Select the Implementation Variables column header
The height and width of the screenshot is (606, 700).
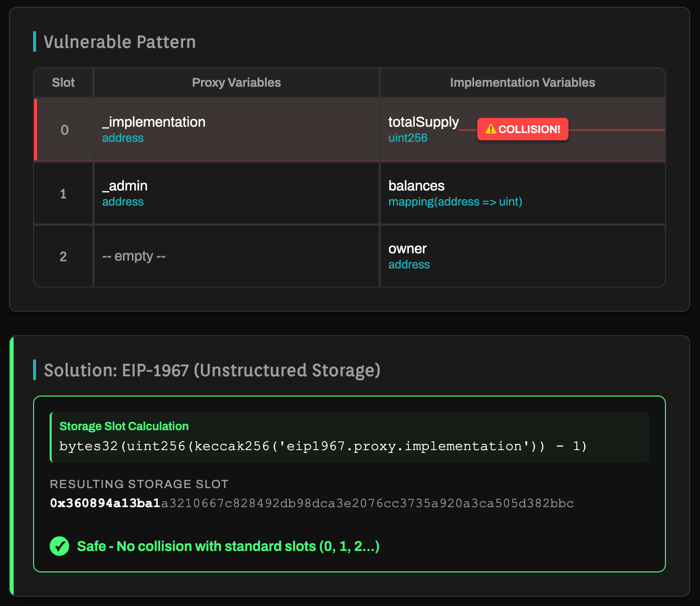522,82
